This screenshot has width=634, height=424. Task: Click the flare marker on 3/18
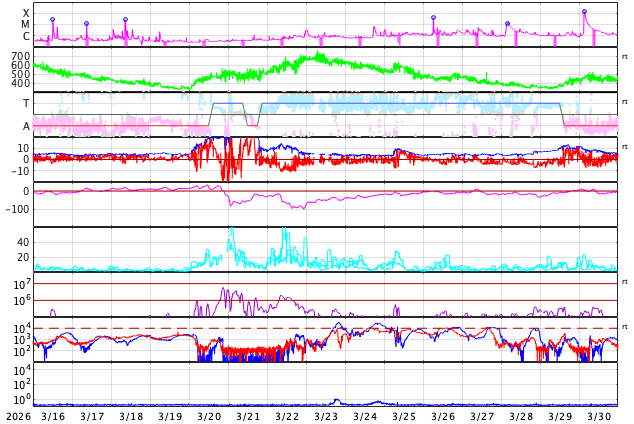[125, 19]
